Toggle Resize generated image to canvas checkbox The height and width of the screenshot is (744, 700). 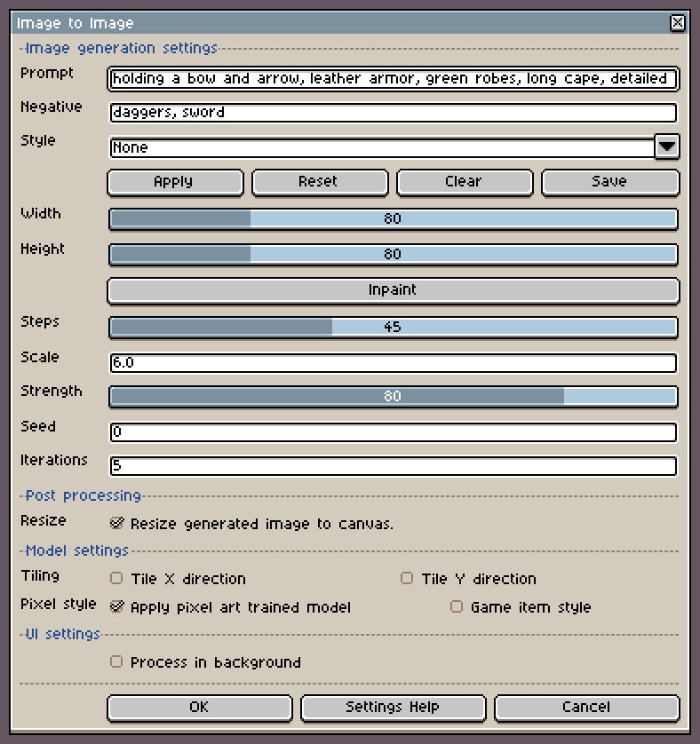tap(116, 523)
